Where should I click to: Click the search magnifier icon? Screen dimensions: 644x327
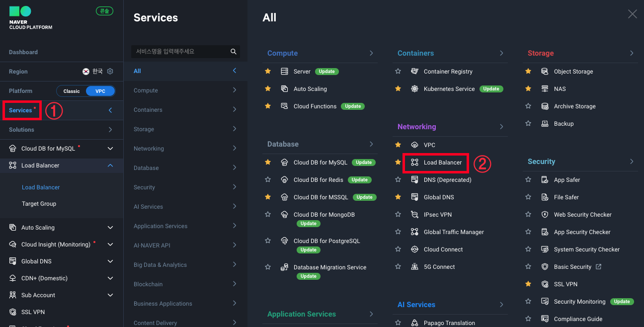pos(234,51)
